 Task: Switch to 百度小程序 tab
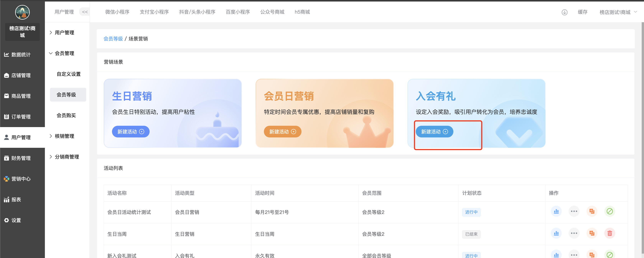point(237,12)
